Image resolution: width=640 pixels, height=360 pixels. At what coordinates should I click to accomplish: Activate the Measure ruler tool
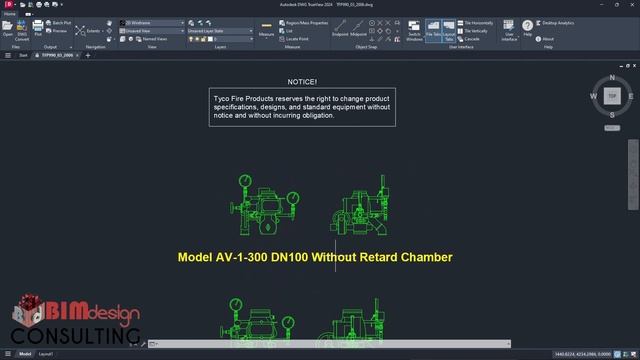266,28
